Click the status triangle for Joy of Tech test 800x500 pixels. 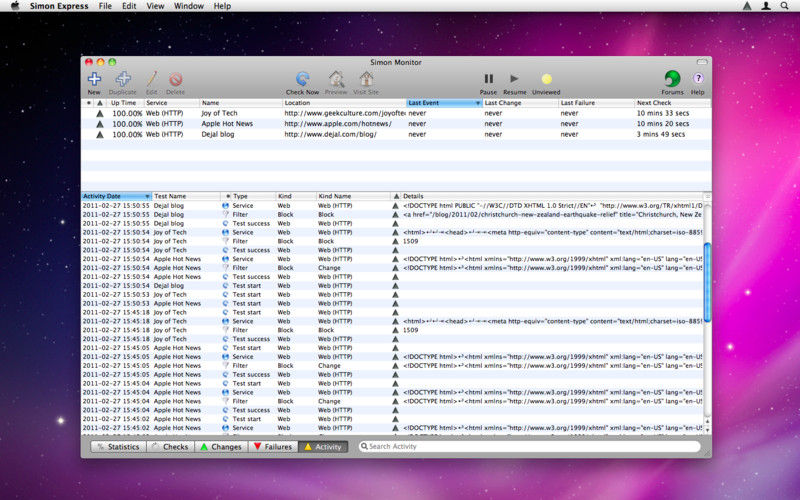tap(100, 113)
